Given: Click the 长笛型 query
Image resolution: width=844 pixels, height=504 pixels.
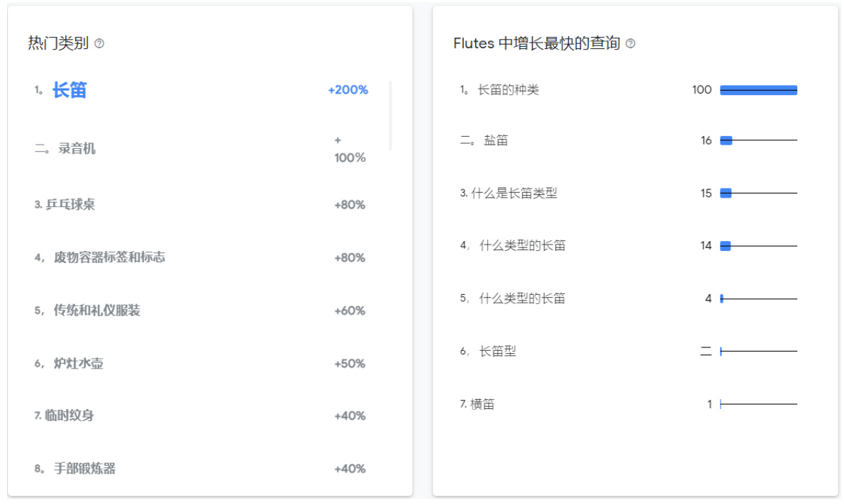Looking at the screenshot, I should [x=497, y=351].
